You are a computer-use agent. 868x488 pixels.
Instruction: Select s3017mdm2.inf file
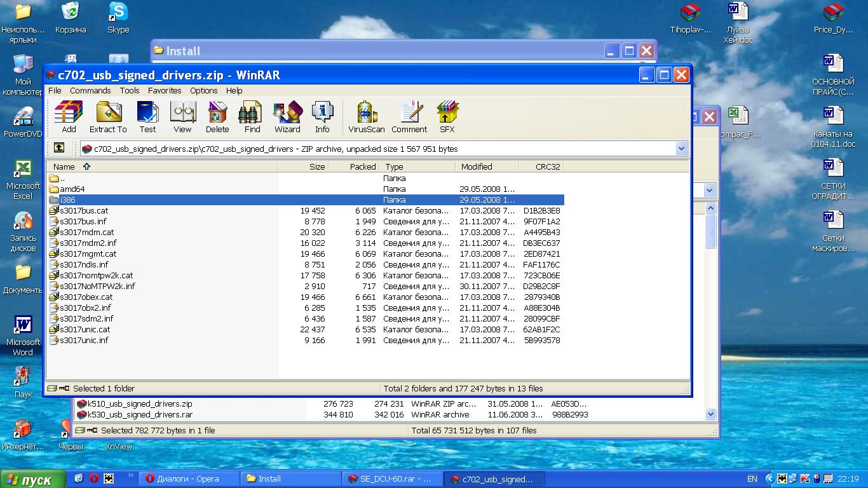click(83, 243)
